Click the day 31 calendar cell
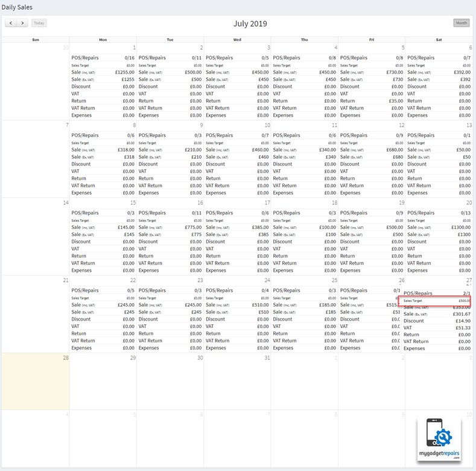The width and height of the screenshot is (476, 471). pos(237,382)
